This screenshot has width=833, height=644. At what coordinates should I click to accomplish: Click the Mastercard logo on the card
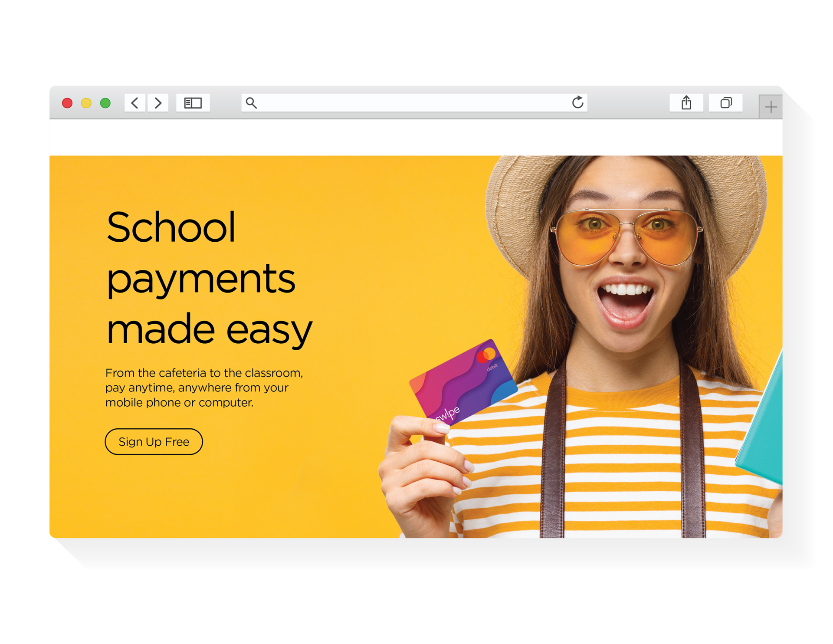(x=486, y=355)
